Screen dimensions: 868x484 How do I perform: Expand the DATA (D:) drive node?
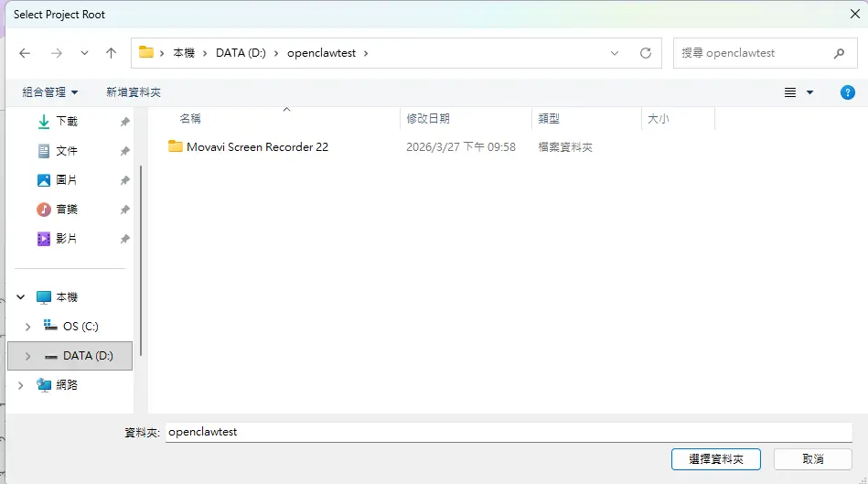pyautogui.click(x=27, y=356)
